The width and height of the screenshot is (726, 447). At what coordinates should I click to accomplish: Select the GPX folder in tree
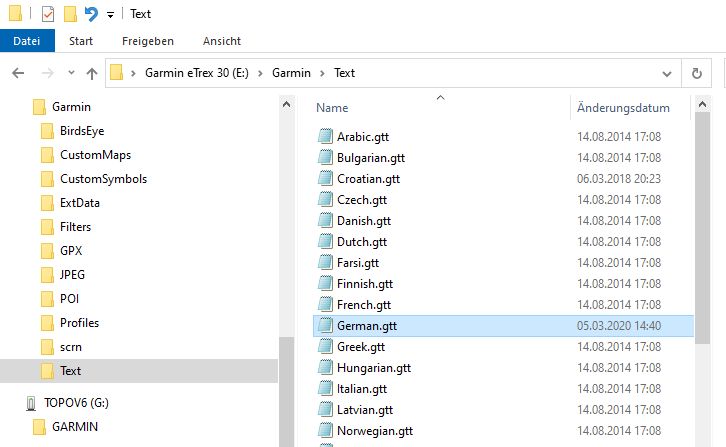(x=71, y=251)
